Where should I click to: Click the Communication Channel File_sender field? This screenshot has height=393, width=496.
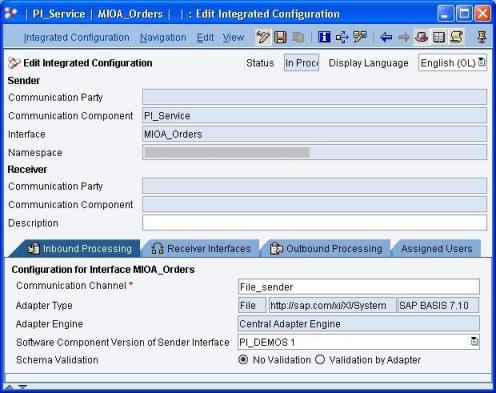(x=359, y=287)
